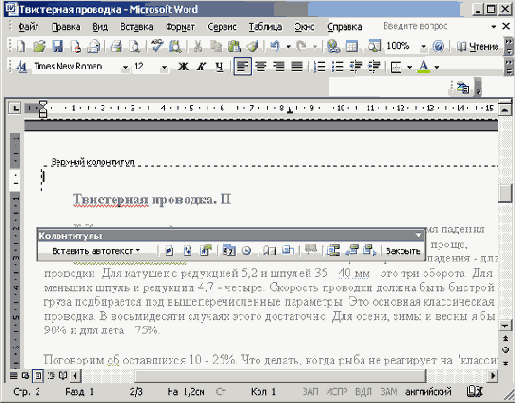The width and height of the screenshot is (515, 403).
Task: Open Колонтитулы toolbar options arrow
Action: [x=418, y=235]
